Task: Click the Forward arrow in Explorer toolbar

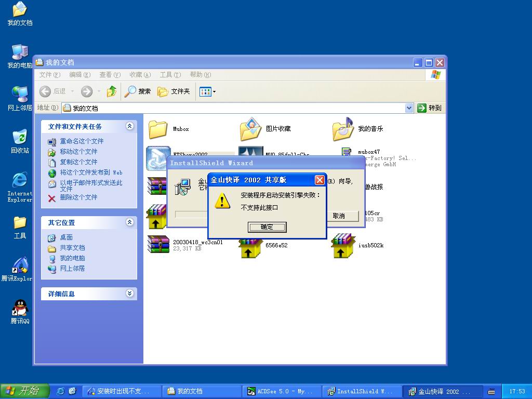Action: pyautogui.click(x=87, y=91)
